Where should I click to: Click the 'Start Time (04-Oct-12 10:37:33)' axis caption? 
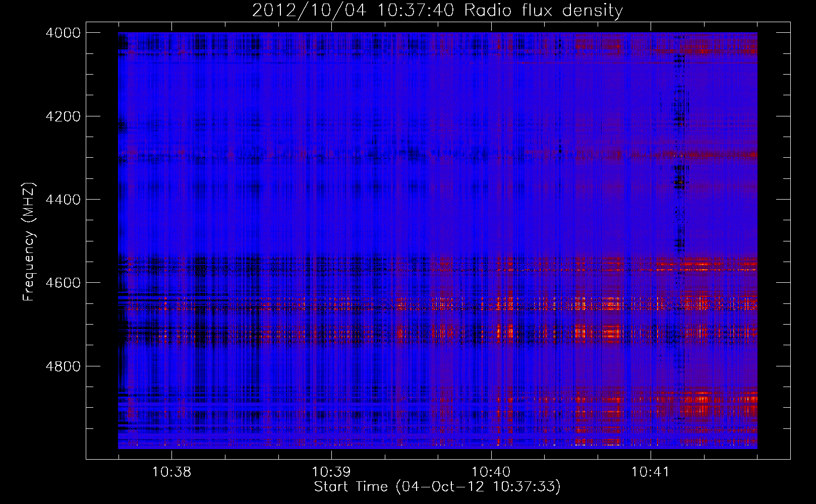[437, 487]
